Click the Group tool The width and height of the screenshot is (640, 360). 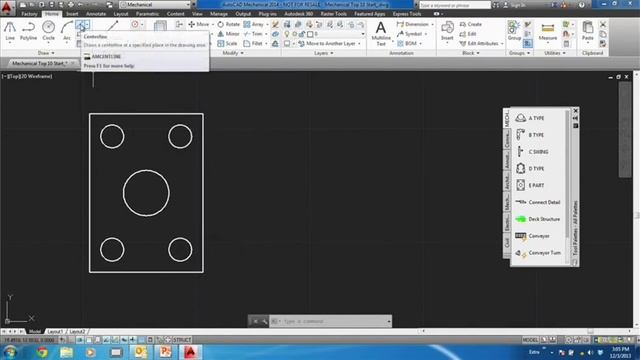coord(514,31)
